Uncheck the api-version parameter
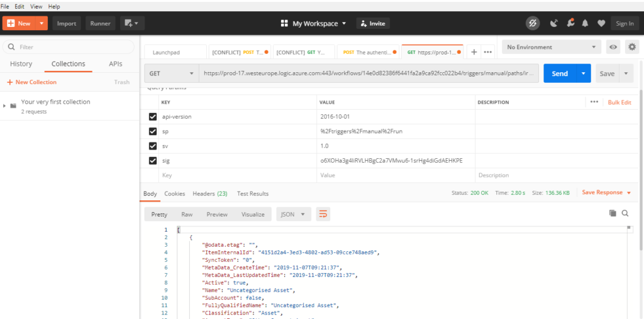 153,117
